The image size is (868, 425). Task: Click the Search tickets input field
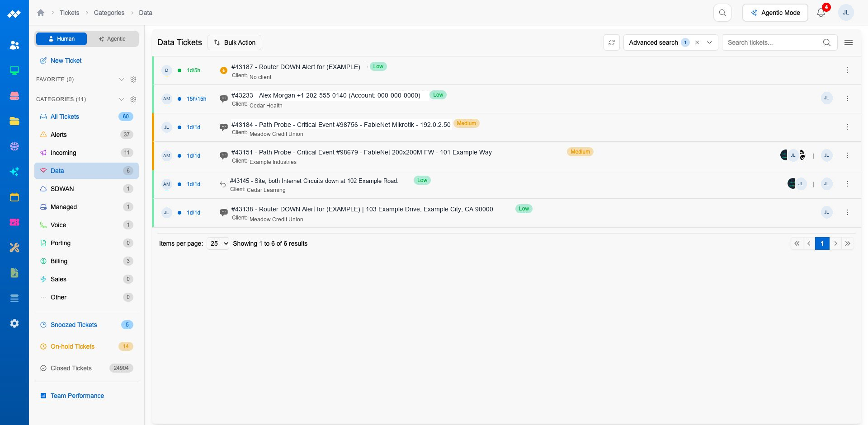tap(773, 42)
